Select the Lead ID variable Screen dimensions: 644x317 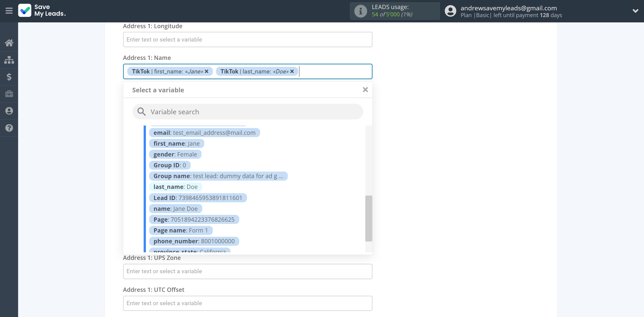click(x=198, y=198)
